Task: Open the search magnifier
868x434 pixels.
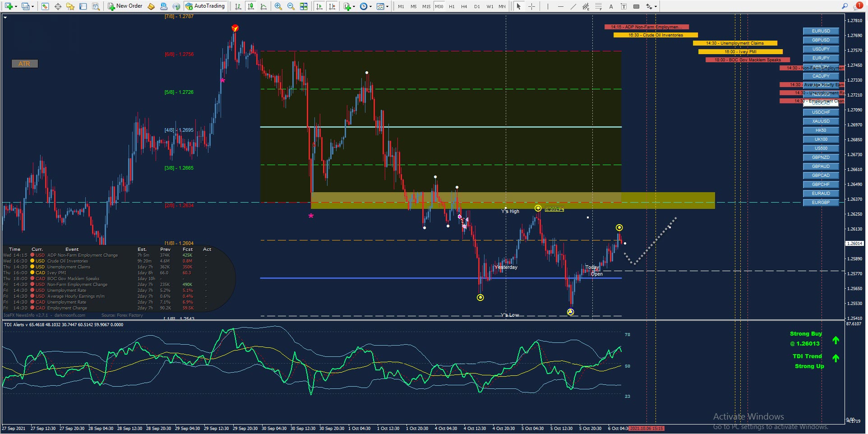Action: [845, 6]
